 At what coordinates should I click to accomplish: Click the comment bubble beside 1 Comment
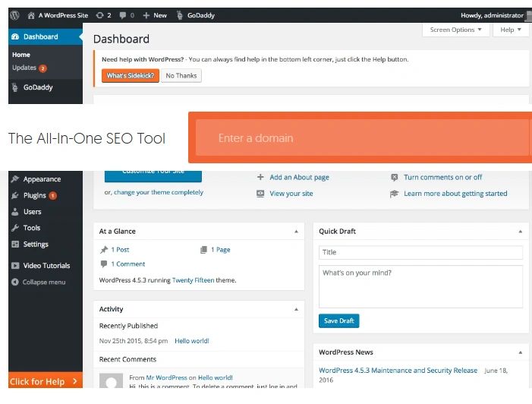(x=104, y=264)
